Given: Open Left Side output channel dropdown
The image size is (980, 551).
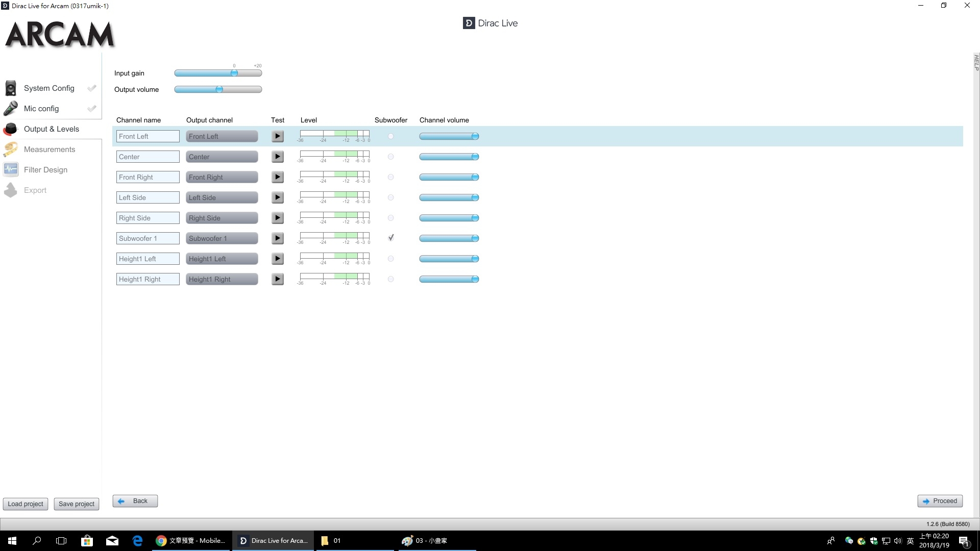Looking at the screenshot, I should (x=222, y=197).
